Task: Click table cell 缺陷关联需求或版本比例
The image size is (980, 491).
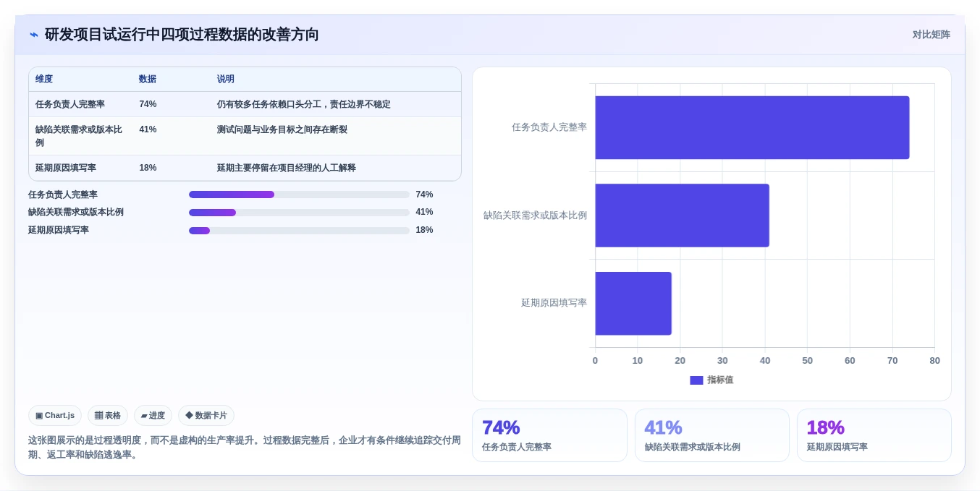Action: click(x=80, y=136)
